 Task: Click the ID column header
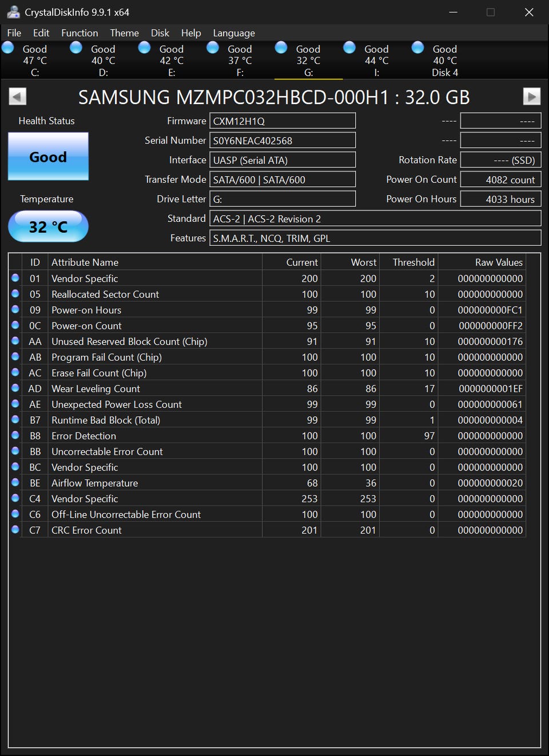coord(35,262)
